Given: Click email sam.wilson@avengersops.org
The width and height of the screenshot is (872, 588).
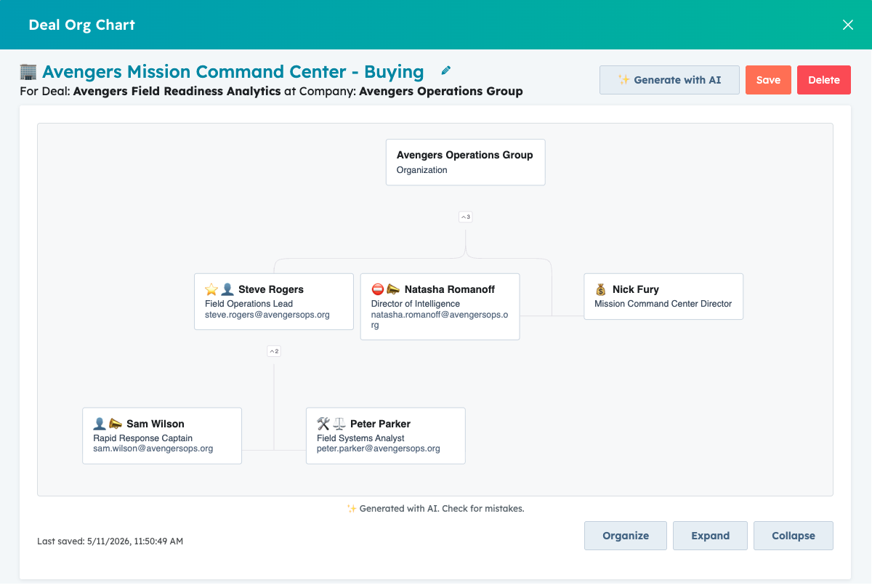Looking at the screenshot, I should 153,448.
